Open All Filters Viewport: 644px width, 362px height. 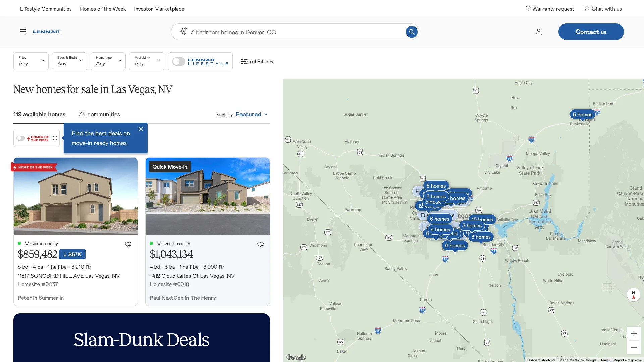tap(257, 61)
